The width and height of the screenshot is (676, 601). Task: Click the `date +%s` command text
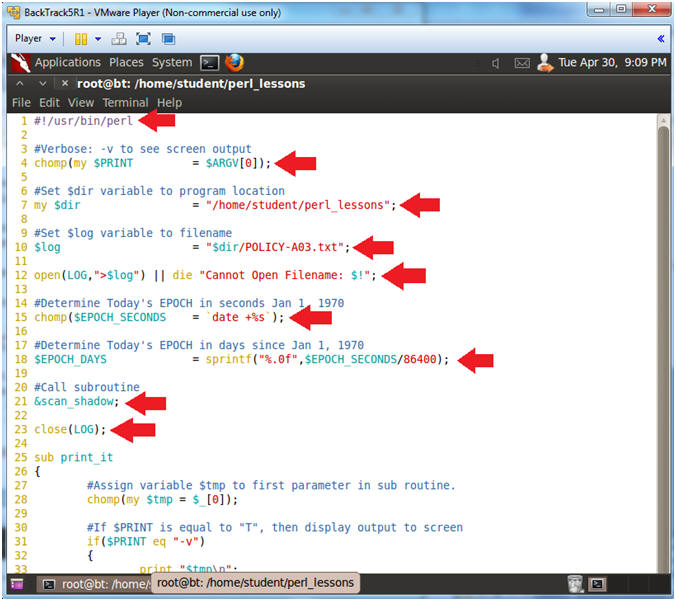tap(238, 318)
